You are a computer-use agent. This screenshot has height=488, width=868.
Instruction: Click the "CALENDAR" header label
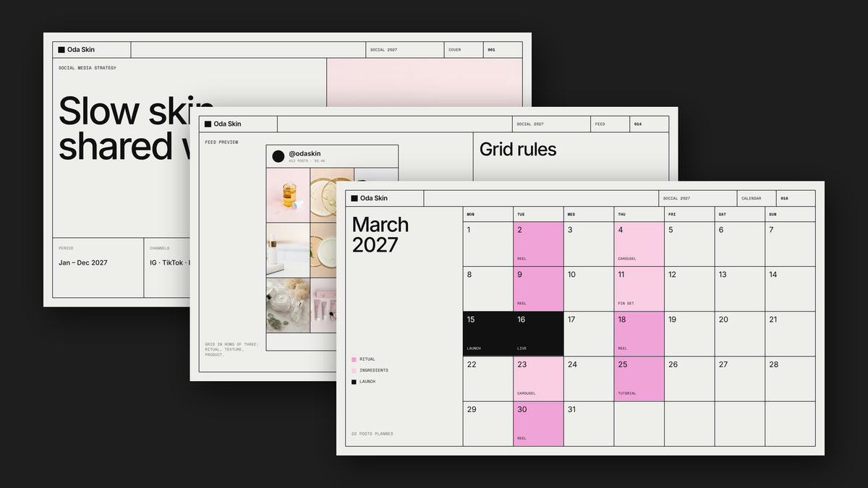point(751,198)
